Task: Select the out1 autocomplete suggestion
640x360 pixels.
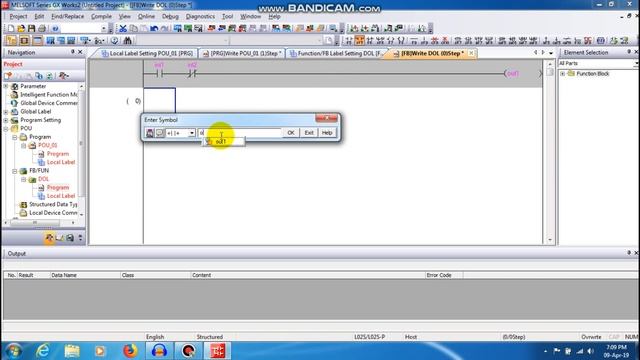Action: click(224, 142)
